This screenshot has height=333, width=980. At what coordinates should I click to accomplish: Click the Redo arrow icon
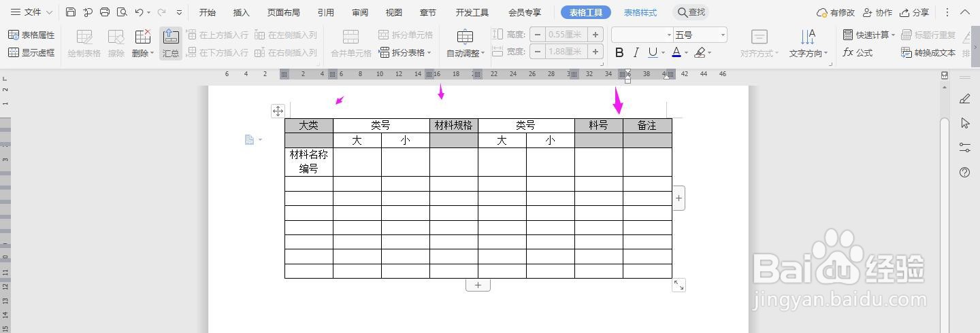161,12
